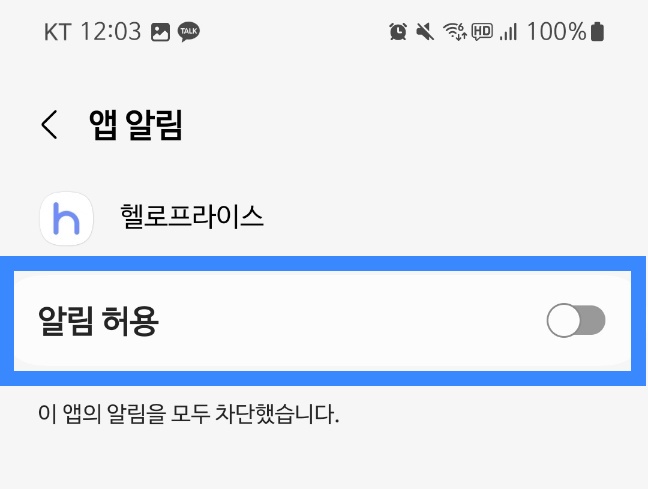Screen dimensions: 648x489
Task: Tap the 알림 허용 label text
Action: point(99,321)
